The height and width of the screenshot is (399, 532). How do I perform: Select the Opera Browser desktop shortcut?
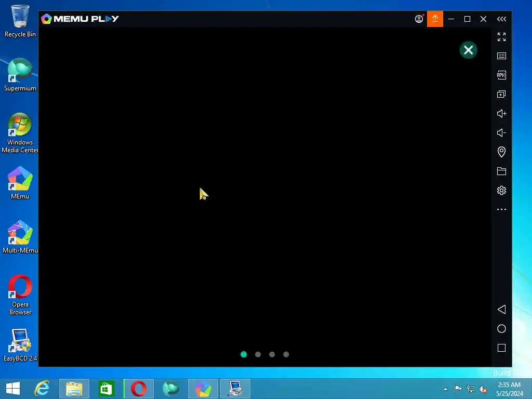(20, 295)
